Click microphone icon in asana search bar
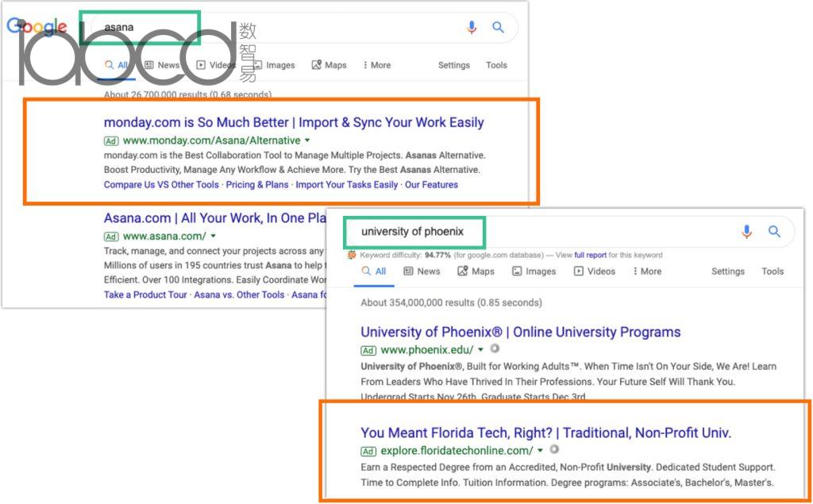813x504 pixels. (472, 28)
